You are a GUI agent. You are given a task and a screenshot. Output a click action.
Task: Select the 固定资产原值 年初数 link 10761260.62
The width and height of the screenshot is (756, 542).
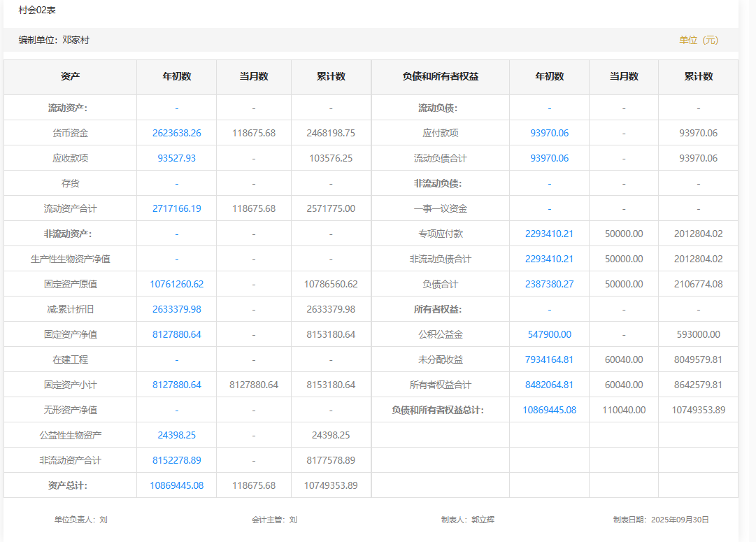(x=176, y=284)
